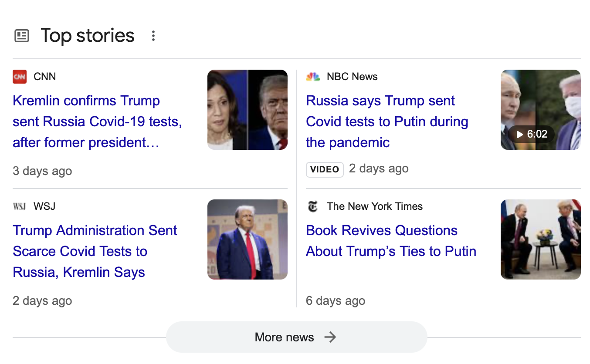
Task: Click the Top stories newspaper icon
Action: [22, 36]
